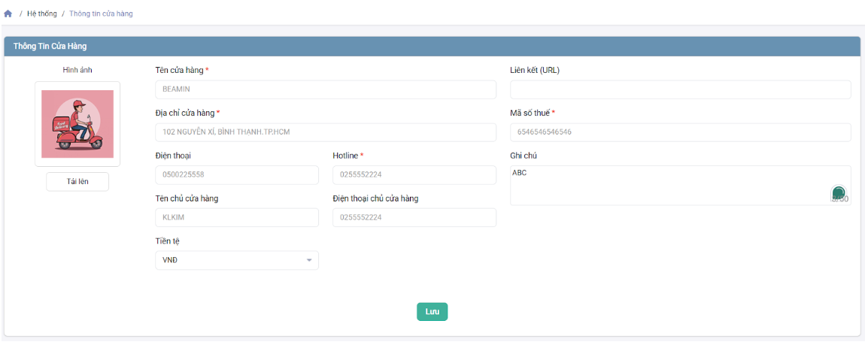Focus the Tên chủ cửa hàng field
This screenshot has height=342, width=868.
(x=236, y=218)
